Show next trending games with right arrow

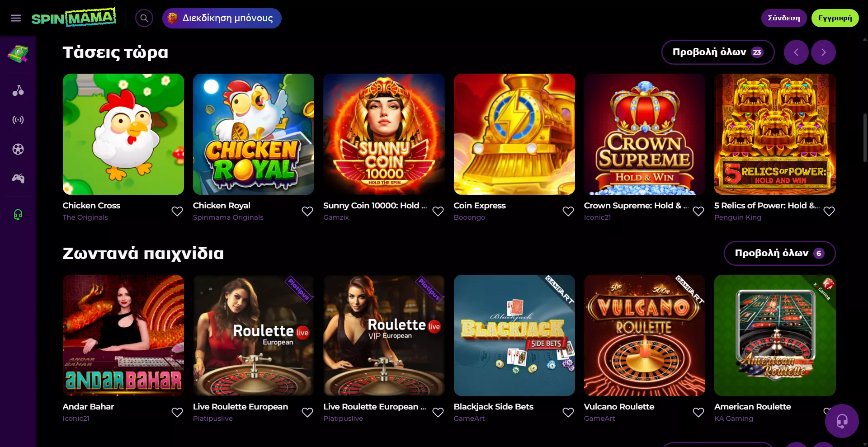pos(823,52)
